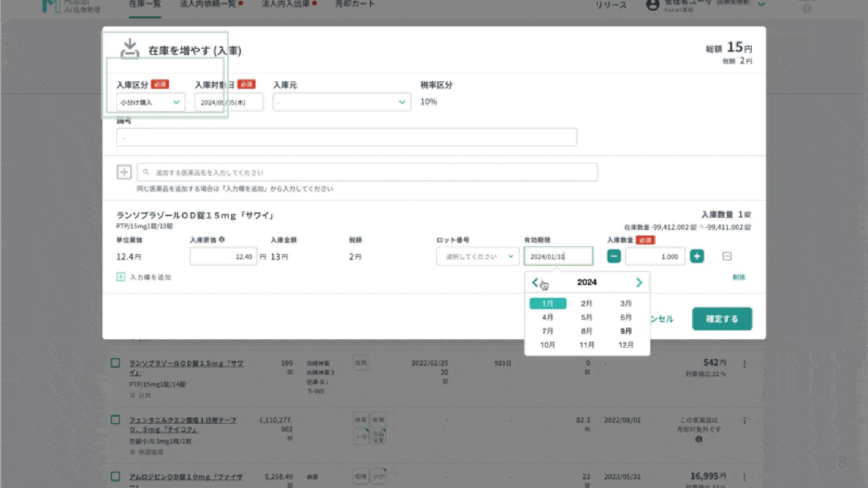Click the 有効期限 date field
The image size is (868, 488).
558,256
